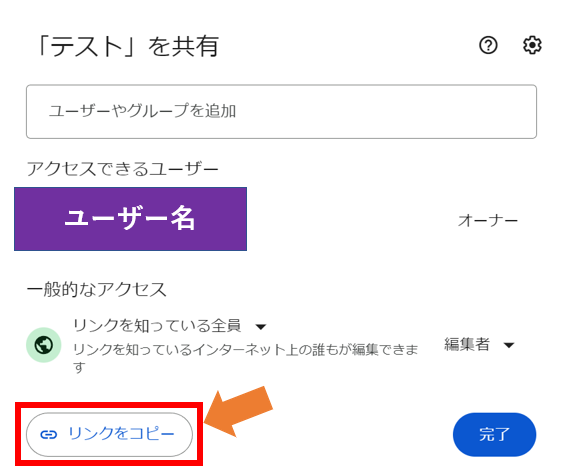Click the 編集者 label text

467,344
